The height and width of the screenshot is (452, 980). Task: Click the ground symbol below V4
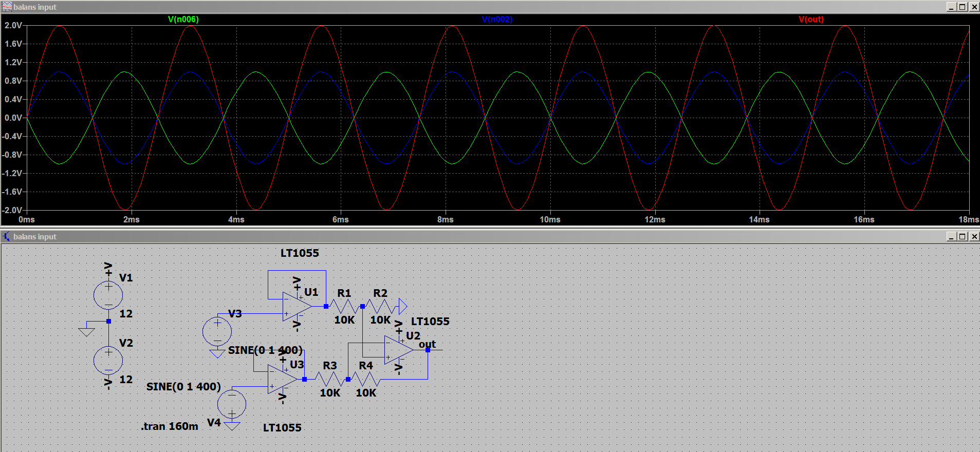coord(232,426)
